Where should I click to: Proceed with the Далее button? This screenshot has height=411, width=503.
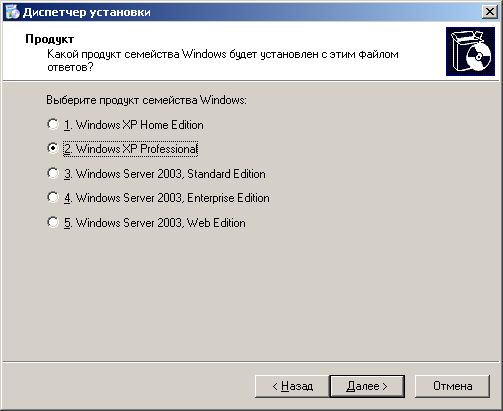tap(367, 386)
